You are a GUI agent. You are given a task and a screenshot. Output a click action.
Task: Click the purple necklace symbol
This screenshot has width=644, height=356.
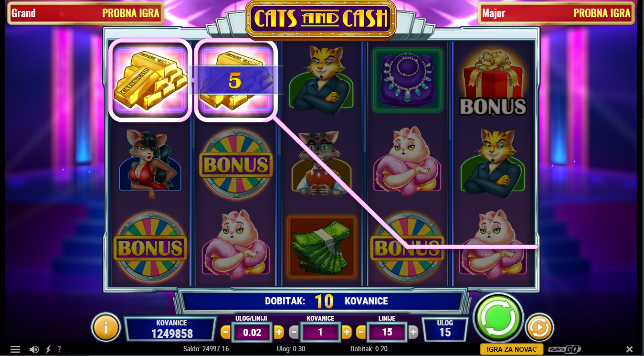[x=407, y=80]
